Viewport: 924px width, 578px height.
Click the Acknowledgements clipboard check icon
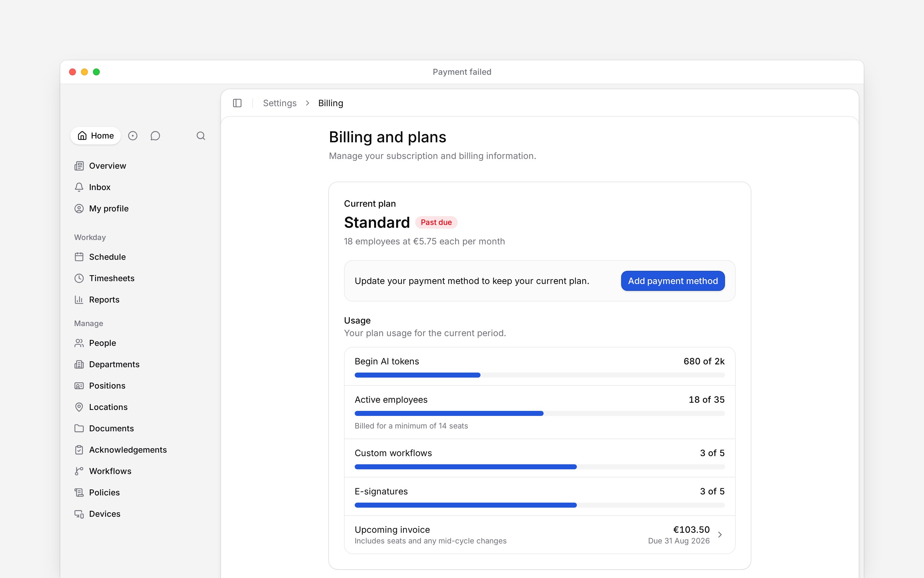point(79,450)
